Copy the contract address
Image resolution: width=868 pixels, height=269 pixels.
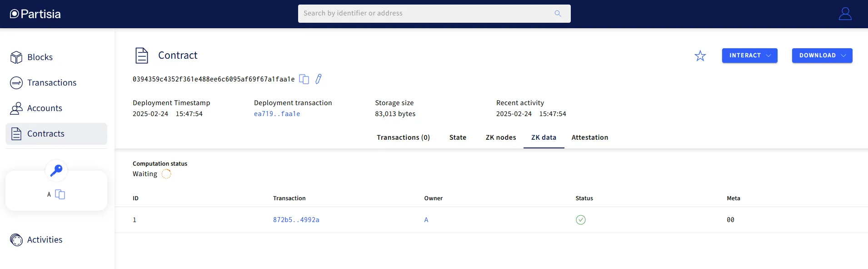click(304, 79)
